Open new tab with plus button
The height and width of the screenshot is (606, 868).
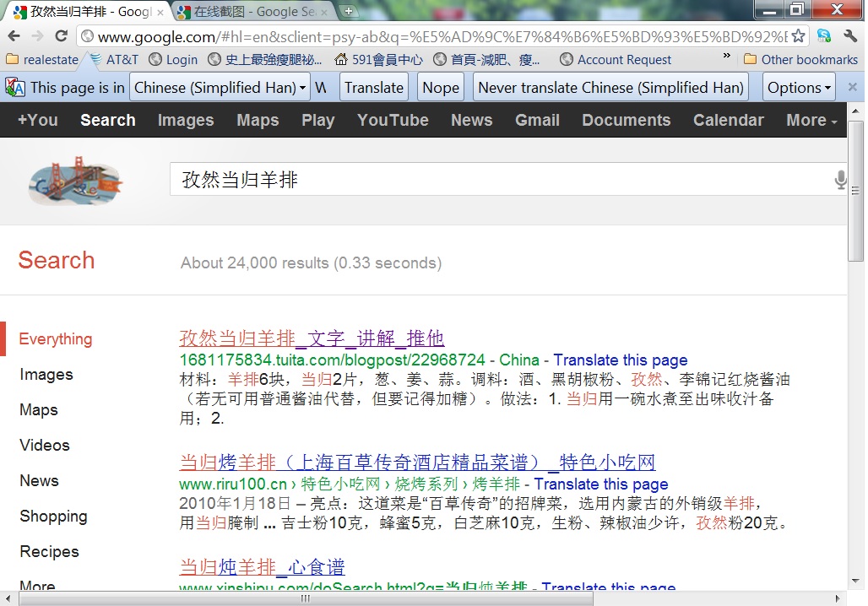(349, 10)
